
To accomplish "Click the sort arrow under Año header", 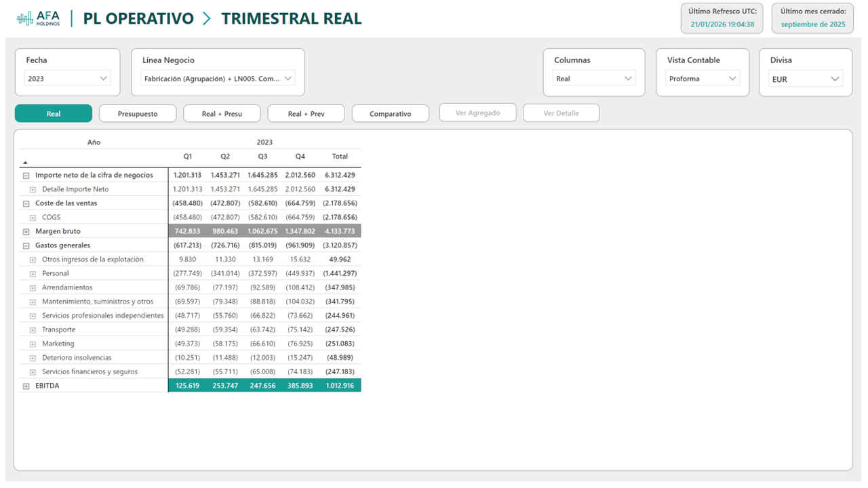I will pyautogui.click(x=25, y=163).
